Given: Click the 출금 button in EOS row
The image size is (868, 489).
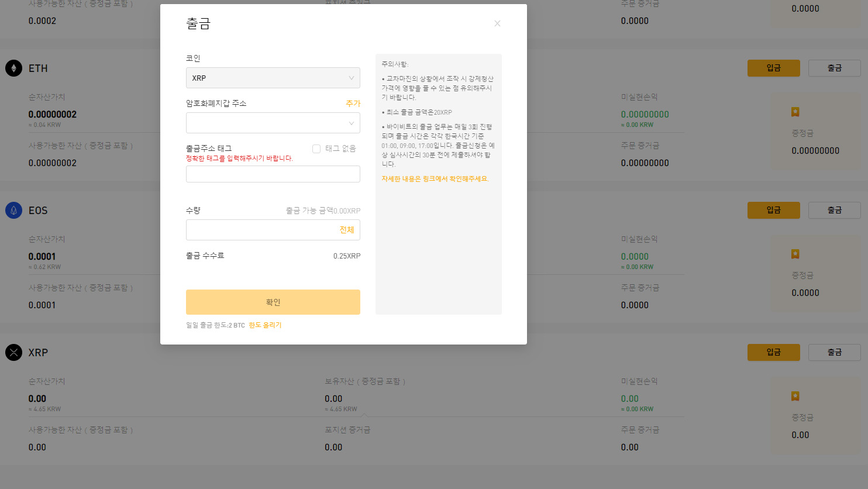Looking at the screenshot, I should pyautogui.click(x=835, y=210).
